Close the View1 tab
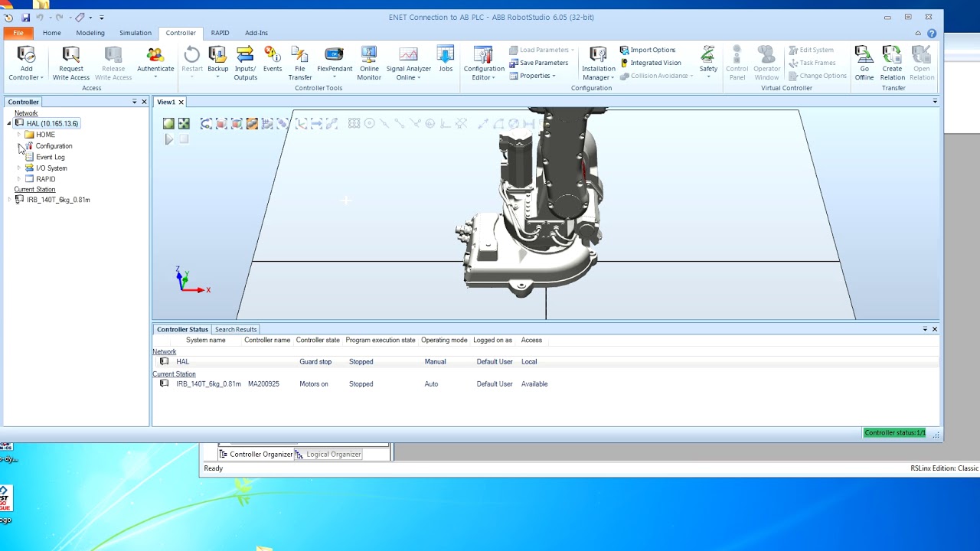The height and width of the screenshot is (551, 980). [181, 102]
